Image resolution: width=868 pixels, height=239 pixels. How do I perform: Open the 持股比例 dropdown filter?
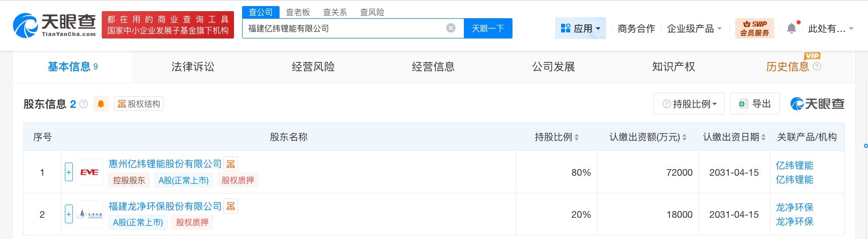click(689, 104)
